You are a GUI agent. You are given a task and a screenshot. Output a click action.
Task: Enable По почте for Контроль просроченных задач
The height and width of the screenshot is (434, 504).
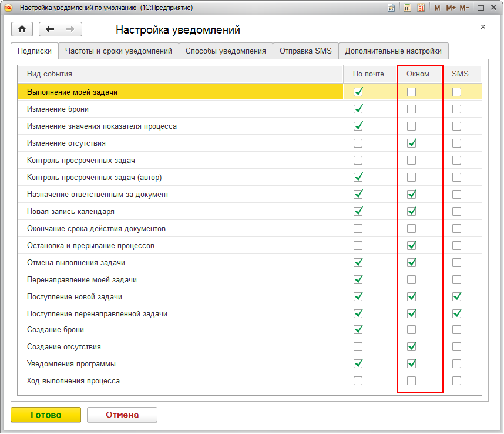coord(358,160)
